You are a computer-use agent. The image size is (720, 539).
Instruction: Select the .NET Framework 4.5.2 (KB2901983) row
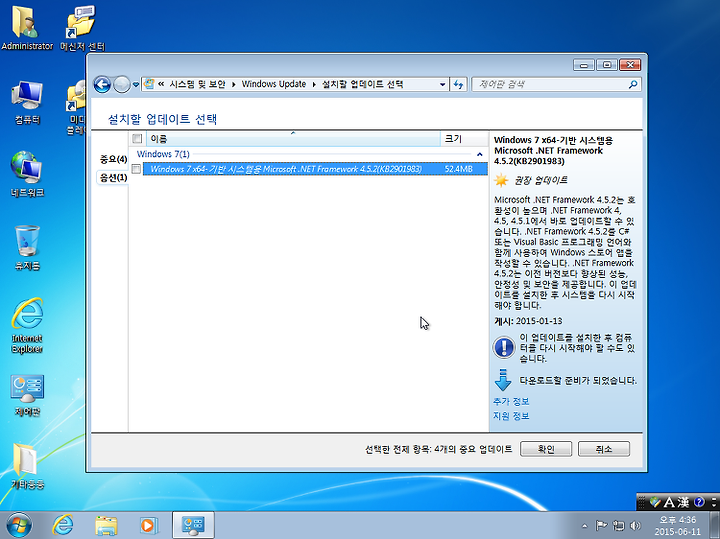315,169
